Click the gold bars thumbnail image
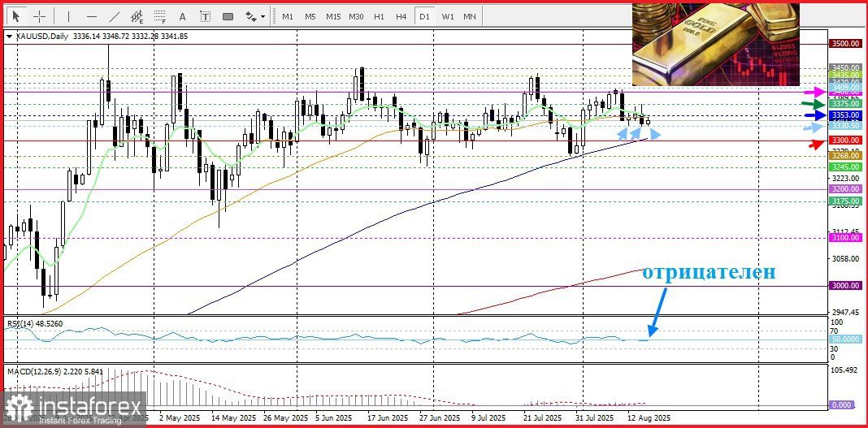The height and width of the screenshot is (428, 868). coord(715,45)
